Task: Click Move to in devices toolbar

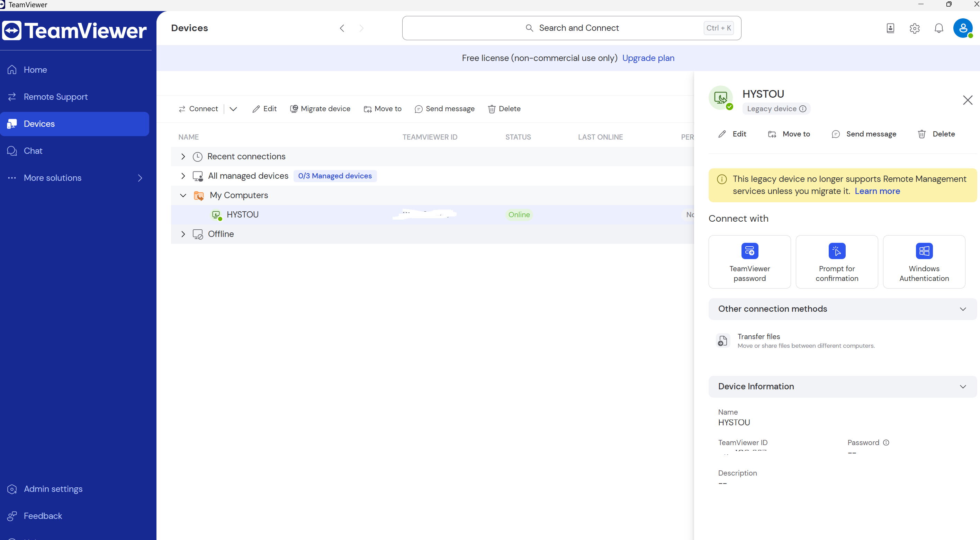Action: (382, 109)
